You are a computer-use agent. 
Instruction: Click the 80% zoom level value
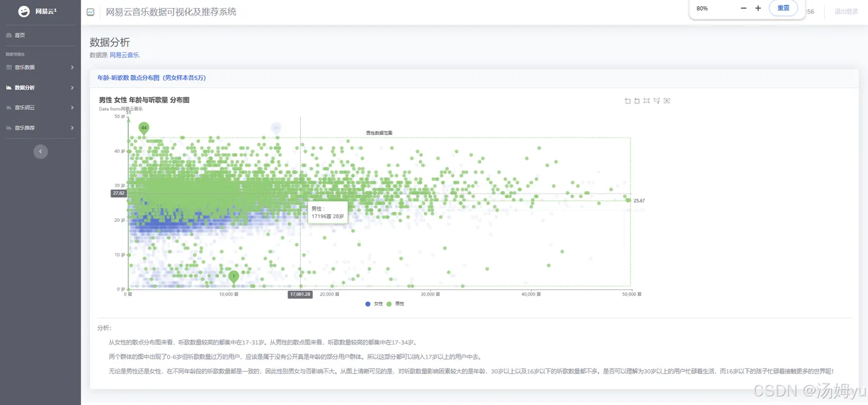tap(702, 8)
